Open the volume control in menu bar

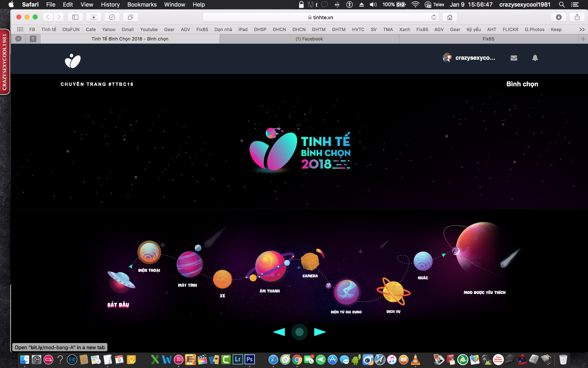[373, 4]
